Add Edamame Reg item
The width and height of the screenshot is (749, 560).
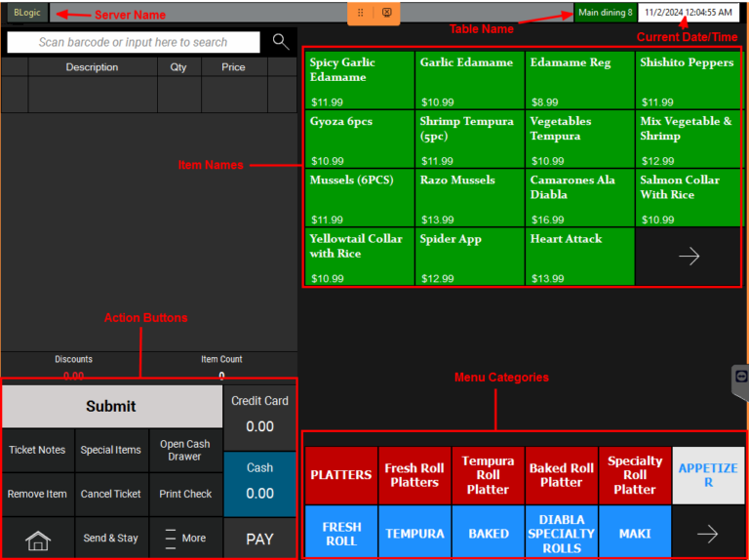580,80
